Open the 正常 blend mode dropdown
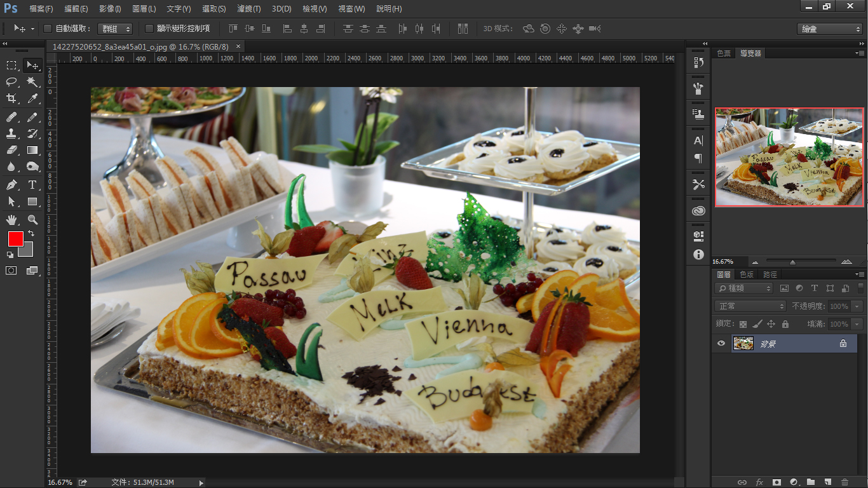The width and height of the screenshot is (868, 488). click(x=750, y=306)
